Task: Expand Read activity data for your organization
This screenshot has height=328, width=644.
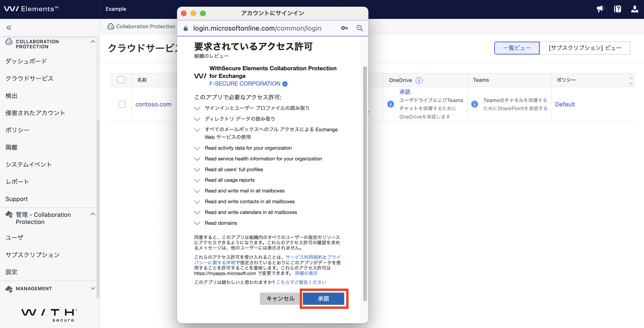Action: coord(197,148)
